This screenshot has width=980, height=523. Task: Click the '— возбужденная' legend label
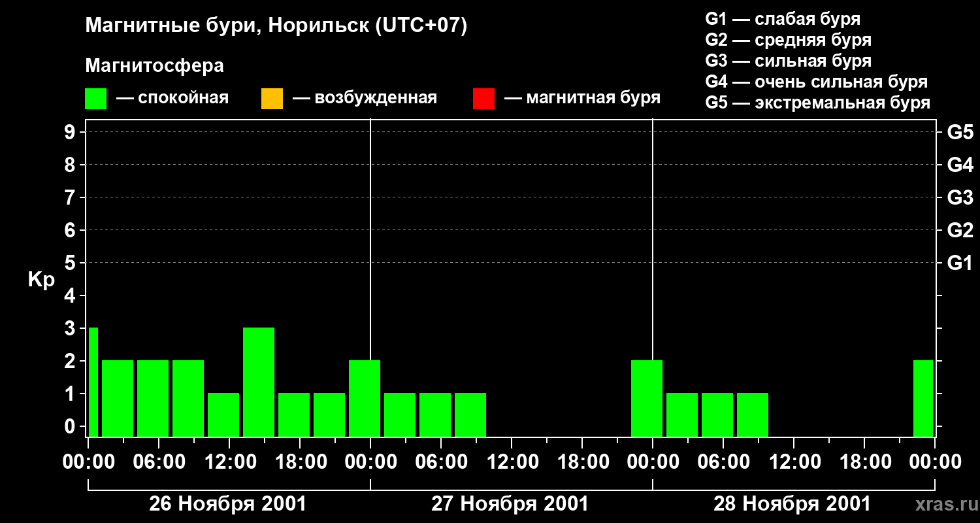(x=365, y=99)
